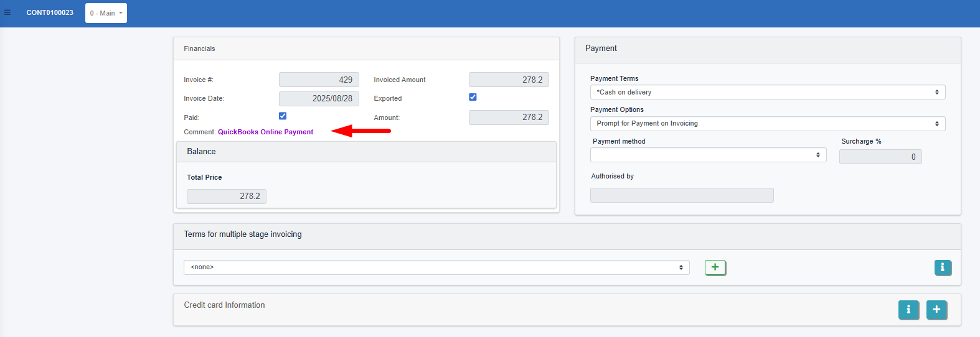
Task: Click the Authorised by field
Action: [x=682, y=195]
